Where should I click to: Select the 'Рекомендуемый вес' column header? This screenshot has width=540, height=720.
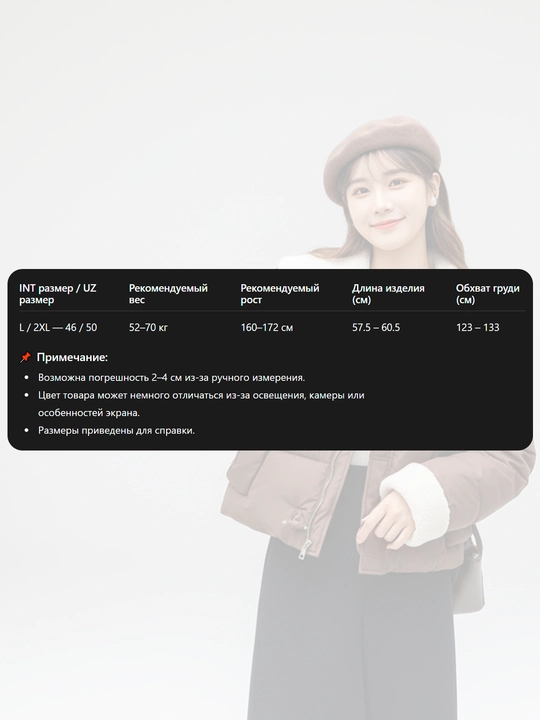tap(168, 294)
